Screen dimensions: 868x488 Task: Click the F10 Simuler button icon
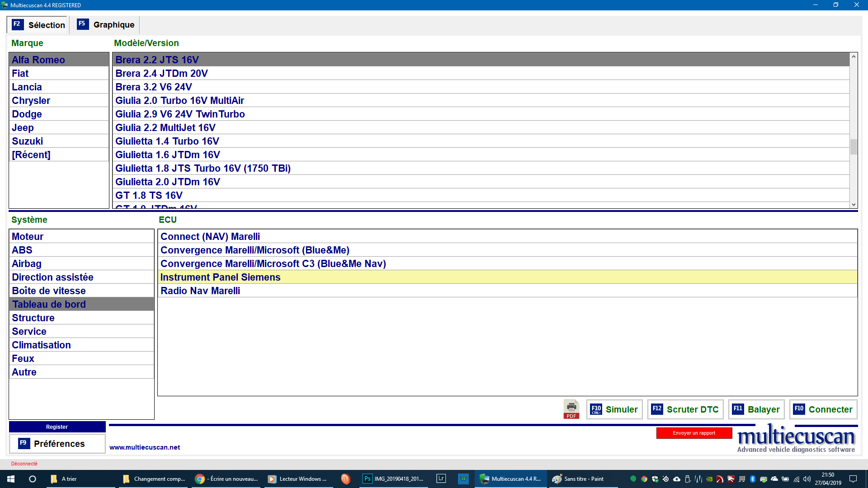[596, 409]
